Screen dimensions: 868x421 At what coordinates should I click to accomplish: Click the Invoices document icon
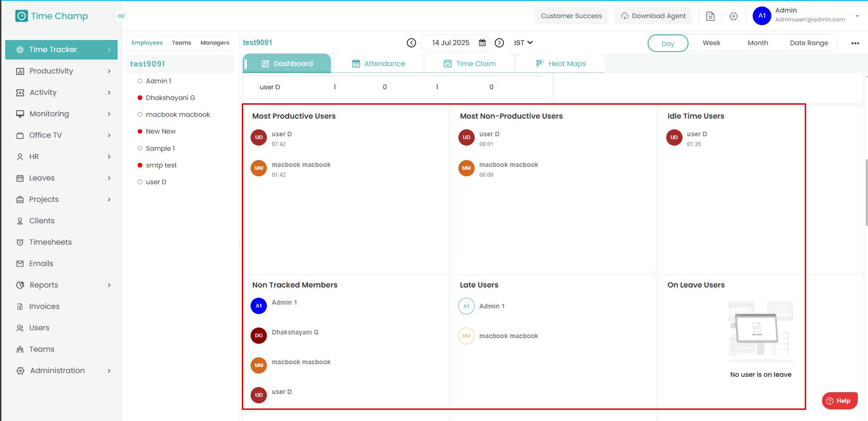pos(20,307)
